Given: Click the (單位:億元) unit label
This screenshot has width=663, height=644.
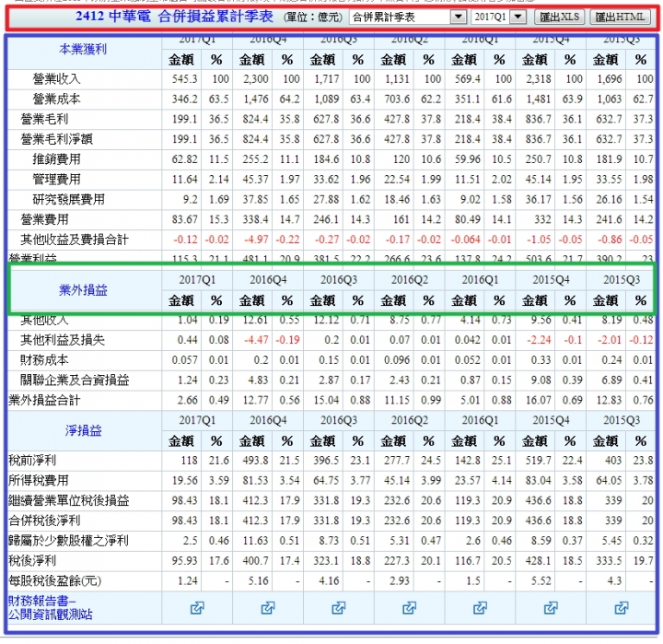Looking at the screenshot, I should pyautogui.click(x=313, y=17).
